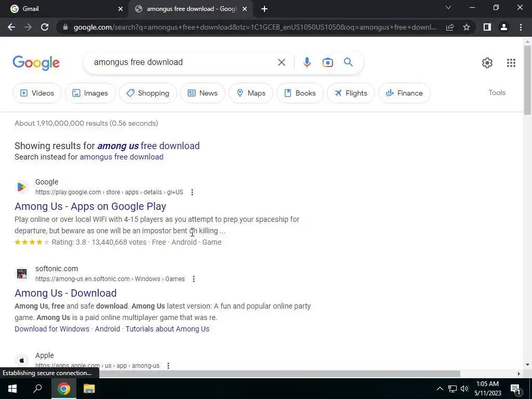This screenshot has width=532, height=399.
Task: Go to the Google logo homepage
Action: 36,63
